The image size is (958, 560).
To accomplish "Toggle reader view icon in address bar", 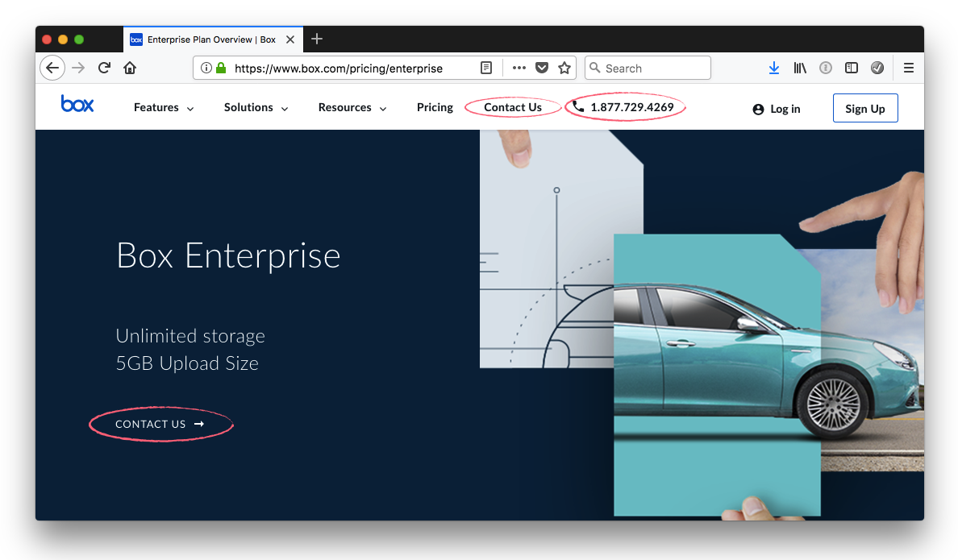I will 486,68.
